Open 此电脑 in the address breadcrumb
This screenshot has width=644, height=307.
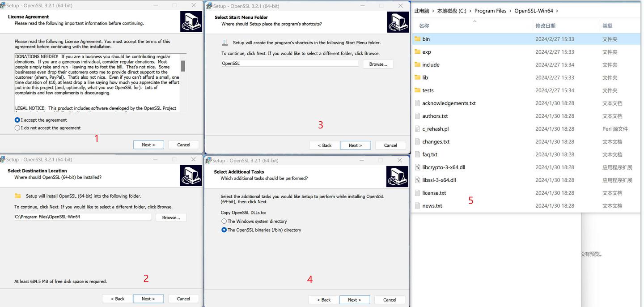tap(422, 11)
